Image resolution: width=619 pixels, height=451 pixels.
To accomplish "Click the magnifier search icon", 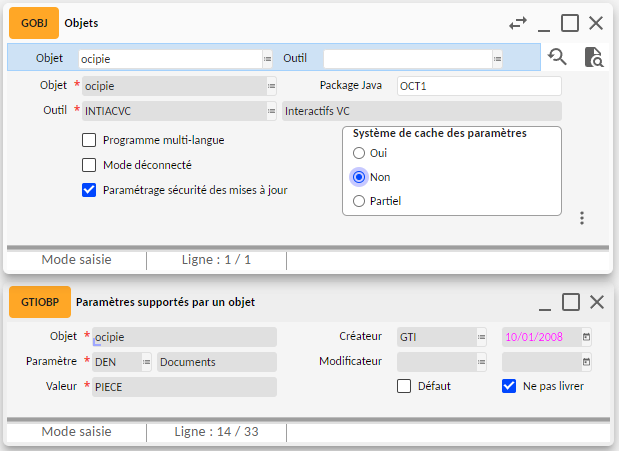I will (558, 57).
